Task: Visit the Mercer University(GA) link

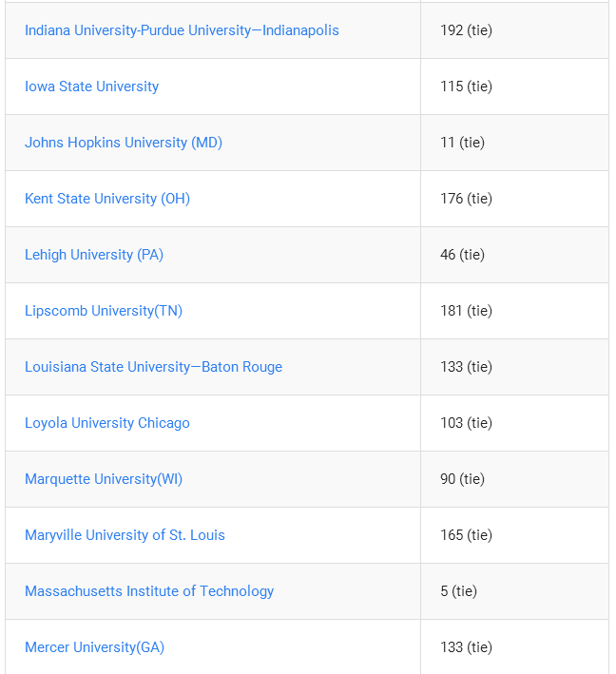Action: coord(94,647)
